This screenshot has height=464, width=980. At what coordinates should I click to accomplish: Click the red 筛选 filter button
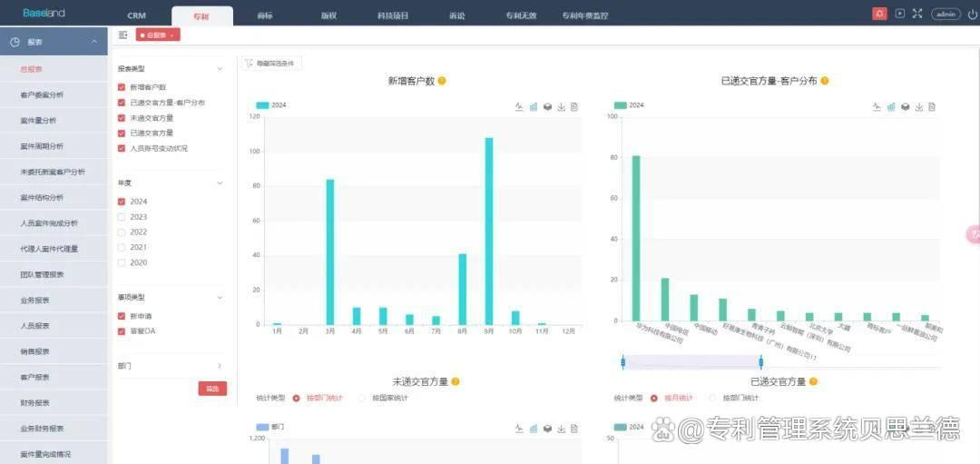point(212,389)
